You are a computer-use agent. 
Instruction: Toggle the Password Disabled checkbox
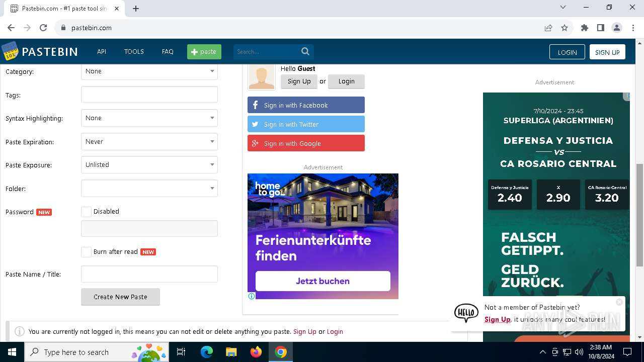86,212
